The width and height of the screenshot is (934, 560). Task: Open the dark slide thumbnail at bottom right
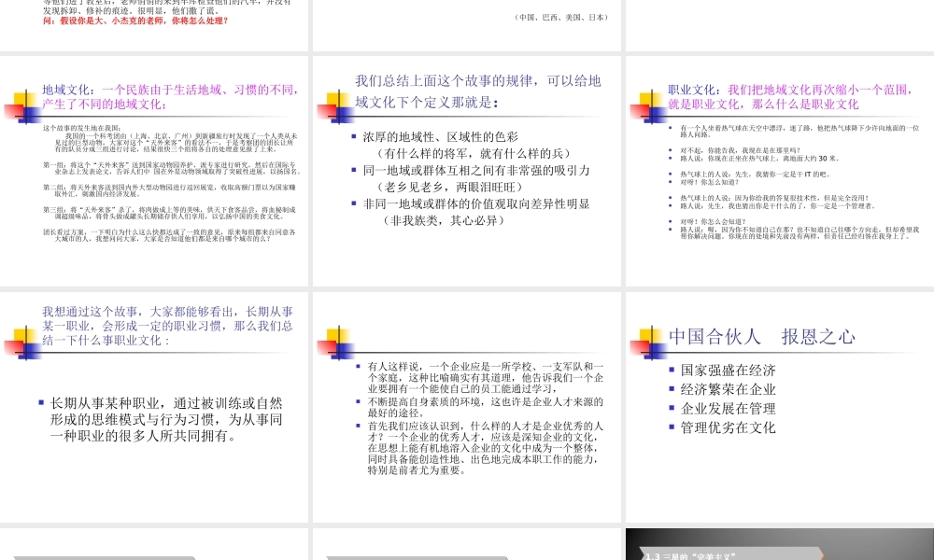click(x=779, y=545)
